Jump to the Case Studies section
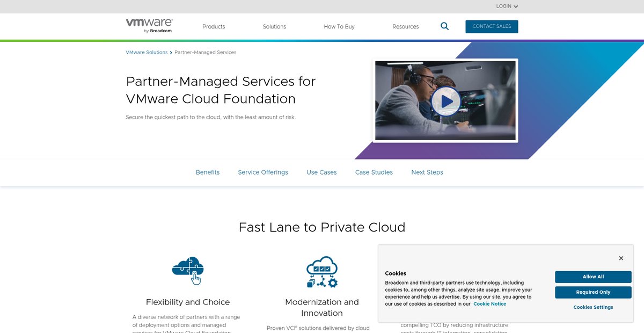 pyautogui.click(x=374, y=172)
